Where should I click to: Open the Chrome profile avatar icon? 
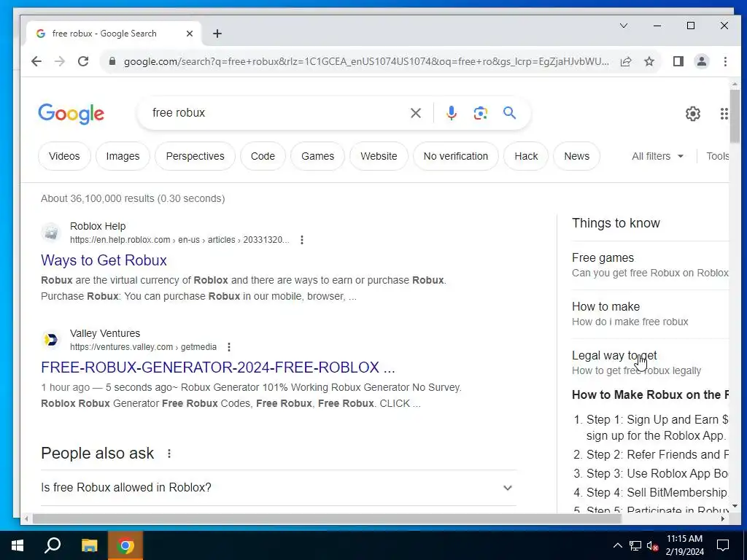pyautogui.click(x=701, y=61)
